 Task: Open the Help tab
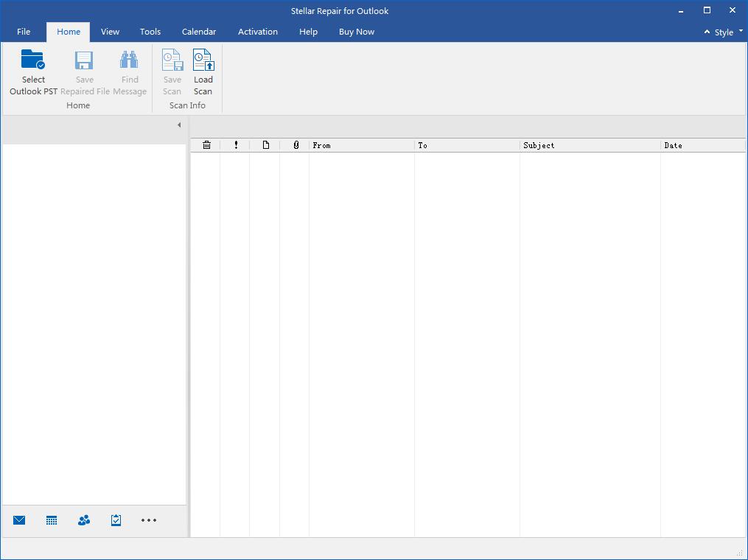(308, 32)
